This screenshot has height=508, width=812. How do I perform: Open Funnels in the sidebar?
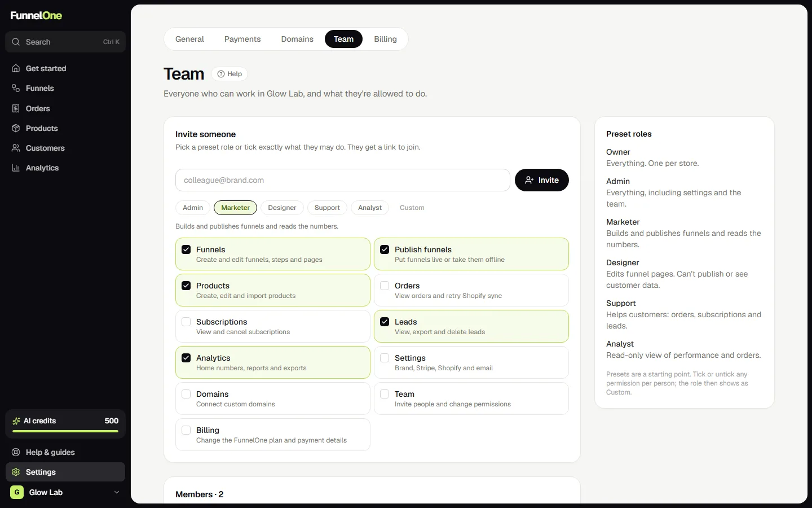point(65,88)
